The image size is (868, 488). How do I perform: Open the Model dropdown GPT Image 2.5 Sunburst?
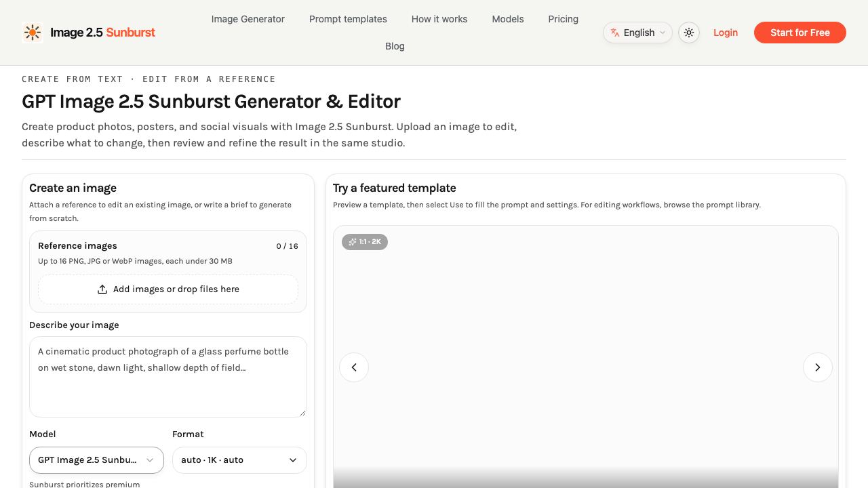96,460
